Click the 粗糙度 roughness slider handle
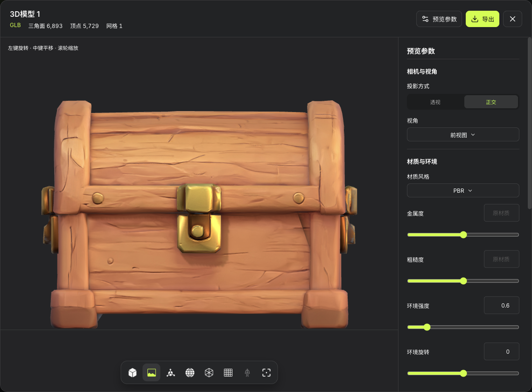Screen dimensions: 532x392 463,281
